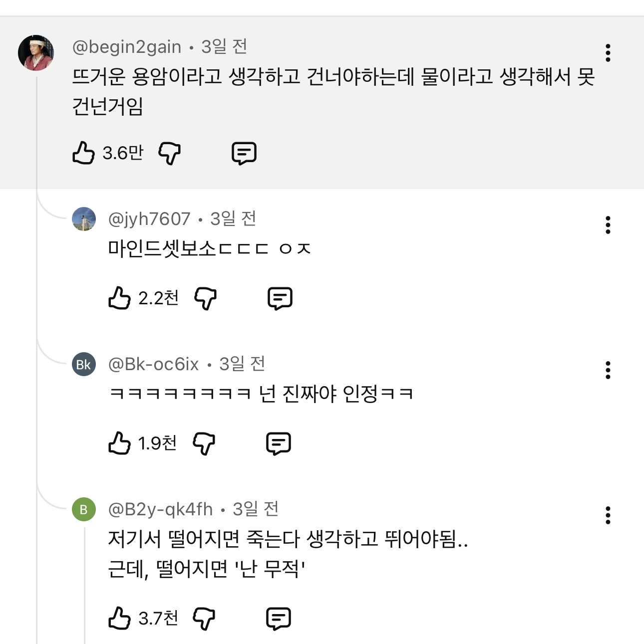Dislike the @jyh7607 reply
The height and width of the screenshot is (644, 644).
[x=205, y=298]
